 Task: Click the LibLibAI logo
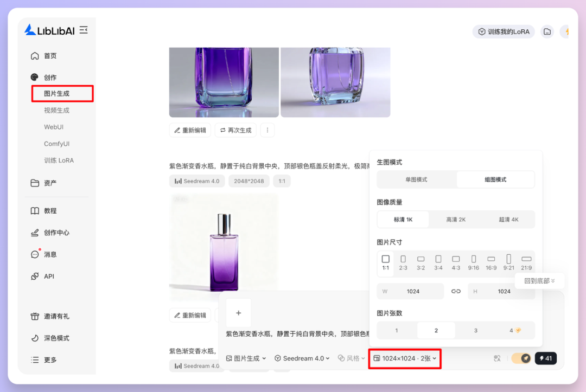[49, 30]
